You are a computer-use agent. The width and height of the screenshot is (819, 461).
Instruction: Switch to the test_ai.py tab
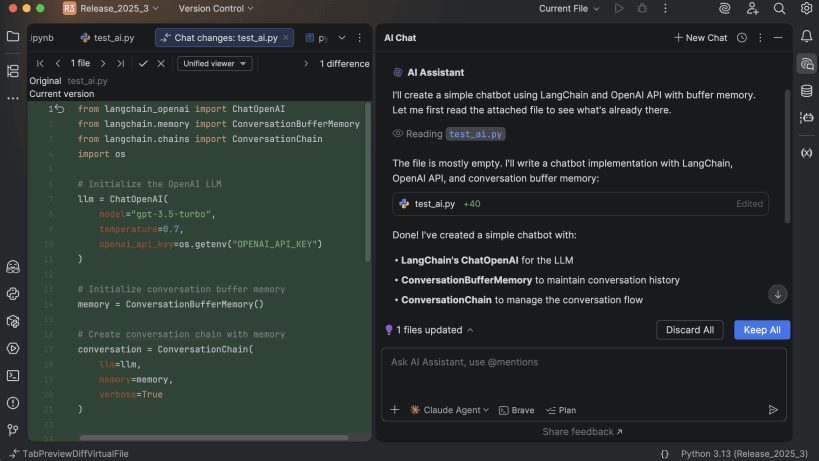point(113,38)
